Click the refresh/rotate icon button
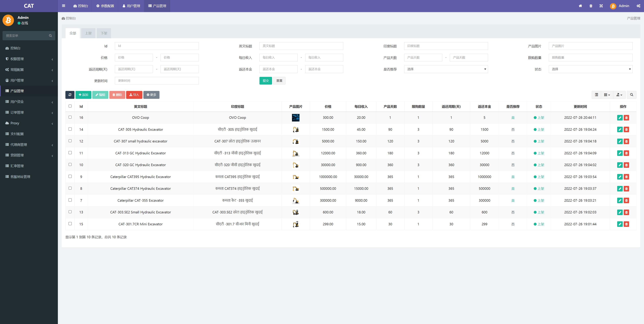 (x=69, y=95)
